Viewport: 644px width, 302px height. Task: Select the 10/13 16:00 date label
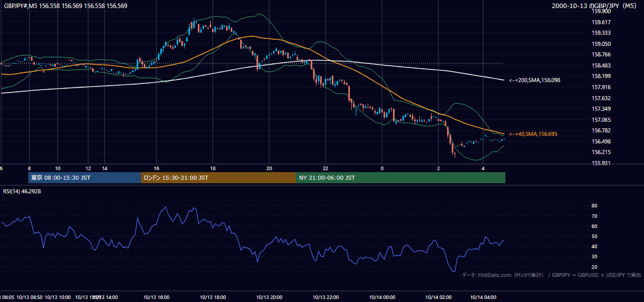(x=157, y=297)
